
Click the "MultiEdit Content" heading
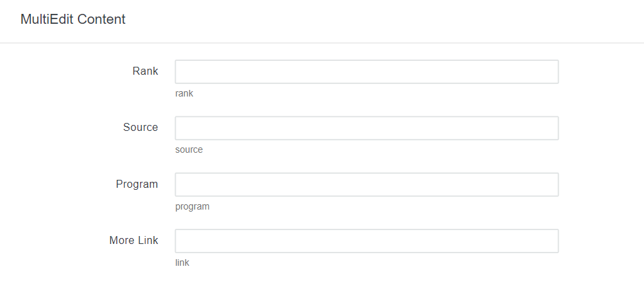73,19
